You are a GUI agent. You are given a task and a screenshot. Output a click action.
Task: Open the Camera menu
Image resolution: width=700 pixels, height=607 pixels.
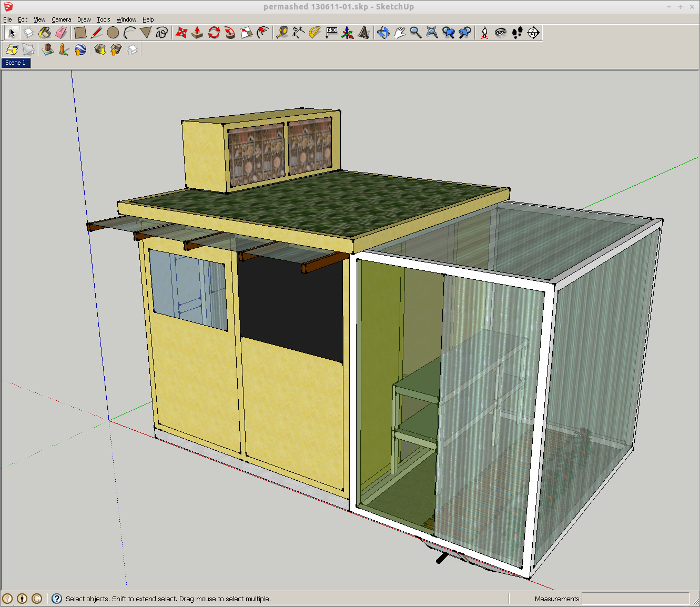pos(61,19)
